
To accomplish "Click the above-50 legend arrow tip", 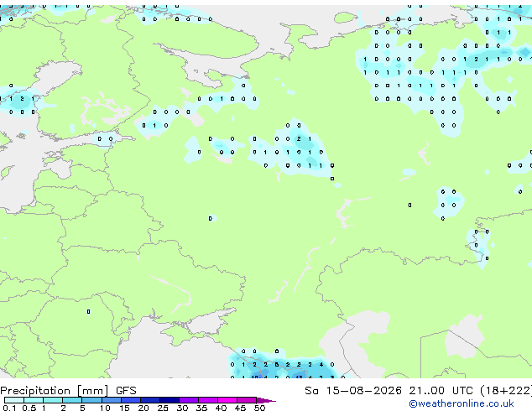I will pyautogui.click(x=266, y=400).
